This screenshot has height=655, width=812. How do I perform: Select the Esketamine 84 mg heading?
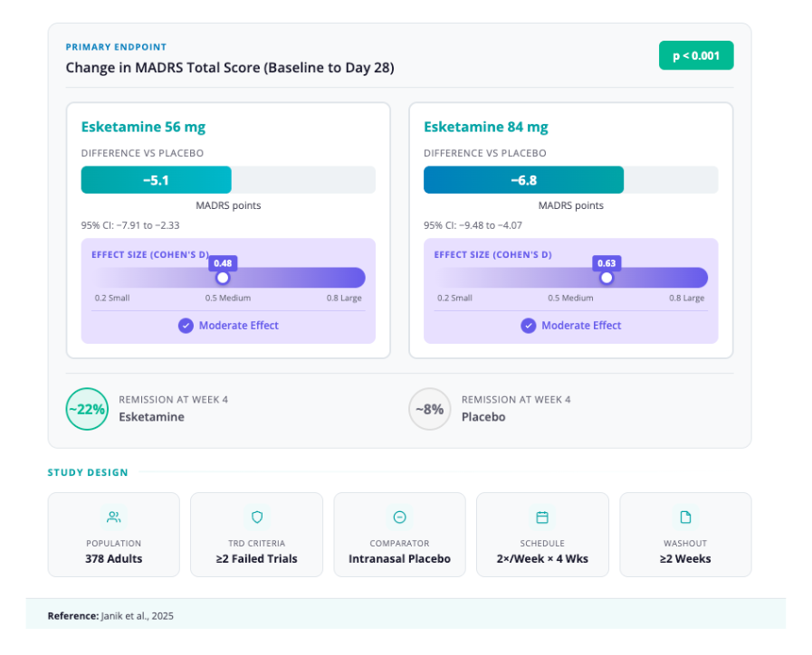click(485, 127)
